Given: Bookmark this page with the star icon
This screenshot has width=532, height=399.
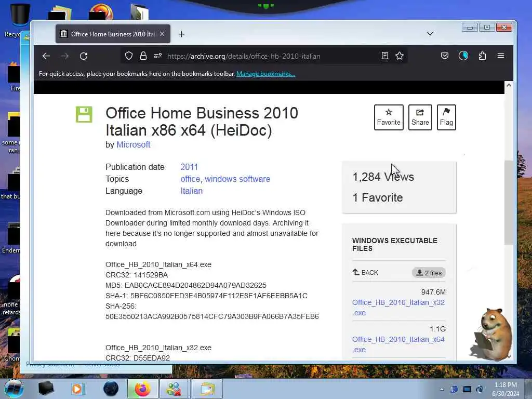Looking at the screenshot, I should [400, 56].
